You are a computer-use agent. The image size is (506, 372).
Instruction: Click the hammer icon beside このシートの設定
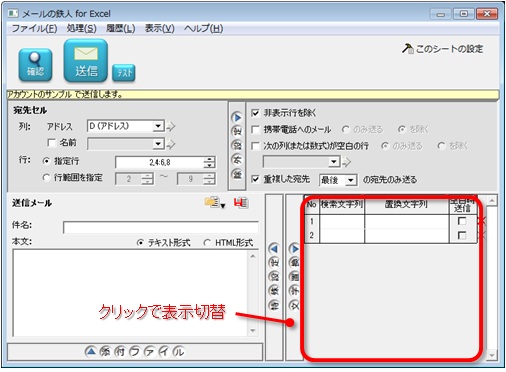tap(408, 49)
